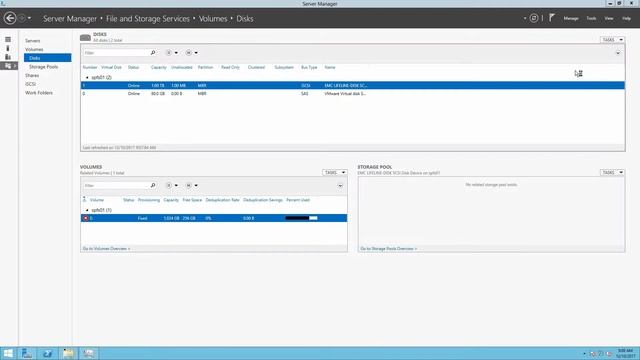640x360 pixels.
Task: Open Disks saved queries dropdown
Action: [191, 53]
